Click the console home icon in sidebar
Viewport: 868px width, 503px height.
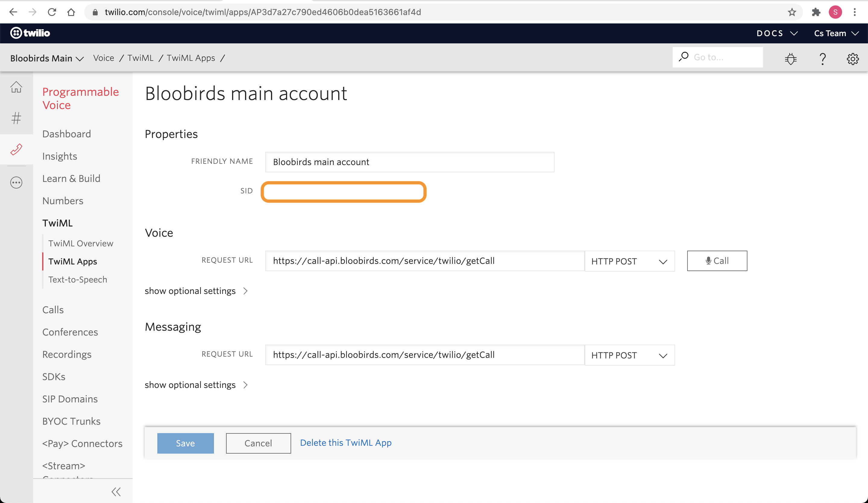[16, 87]
